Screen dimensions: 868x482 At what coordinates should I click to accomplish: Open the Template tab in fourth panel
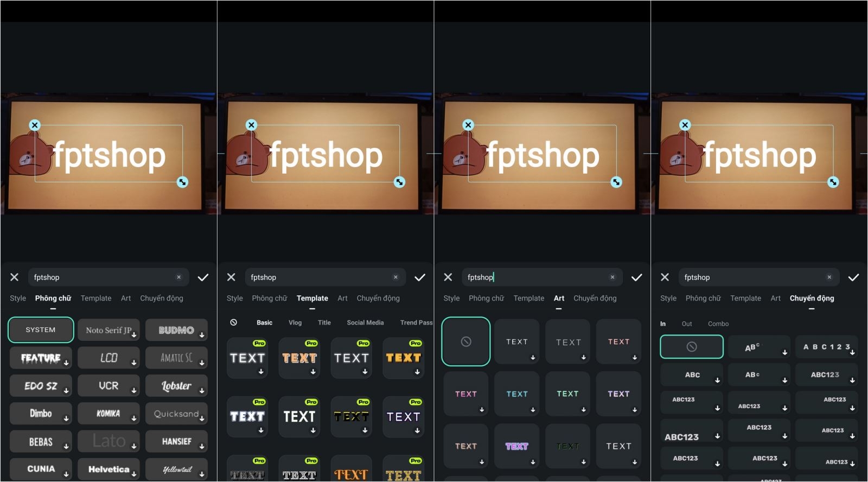[x=746, y=299]
